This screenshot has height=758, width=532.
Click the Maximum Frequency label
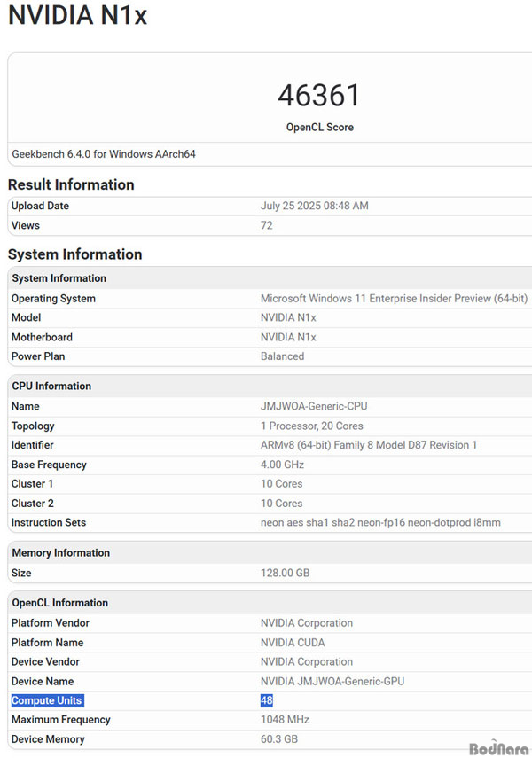point(61,720)
